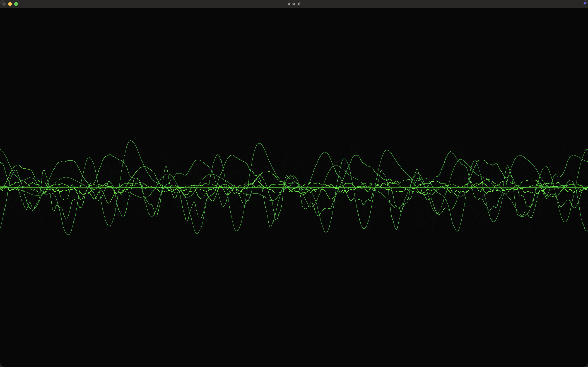Screen dimensions: 588x367
Task: Click the deep trough just right of screen center
Action: coord(326,233)
